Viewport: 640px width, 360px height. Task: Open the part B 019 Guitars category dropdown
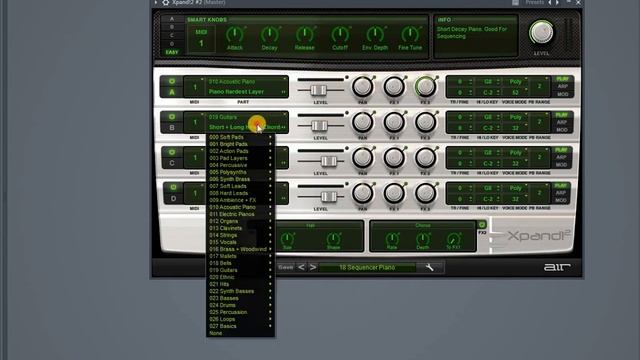click(x=247, y=117)
